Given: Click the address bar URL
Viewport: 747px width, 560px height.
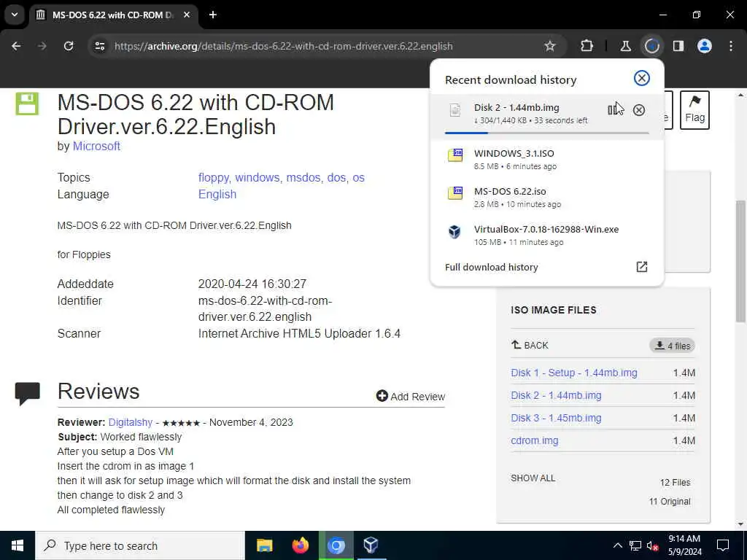Looking at the screenshot, I should 283,46.
